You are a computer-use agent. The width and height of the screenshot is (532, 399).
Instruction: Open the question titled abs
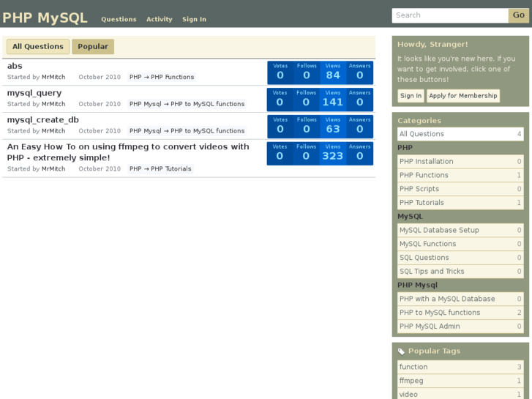[x=15, y=66]
